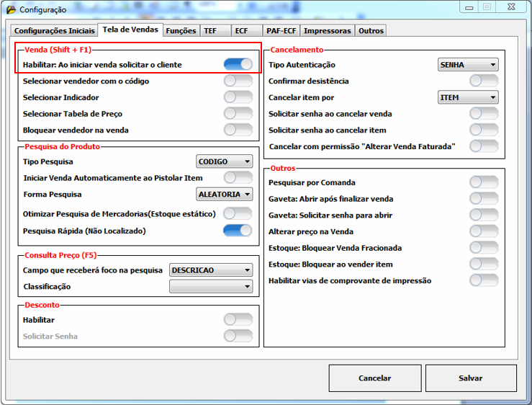Expand 'Forma Pesquisa' ALEATORIA dropdown

(225, 195)
